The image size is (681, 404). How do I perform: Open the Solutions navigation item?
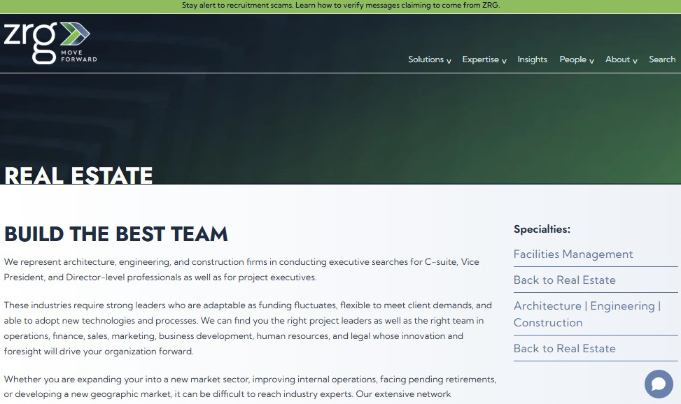426,60
